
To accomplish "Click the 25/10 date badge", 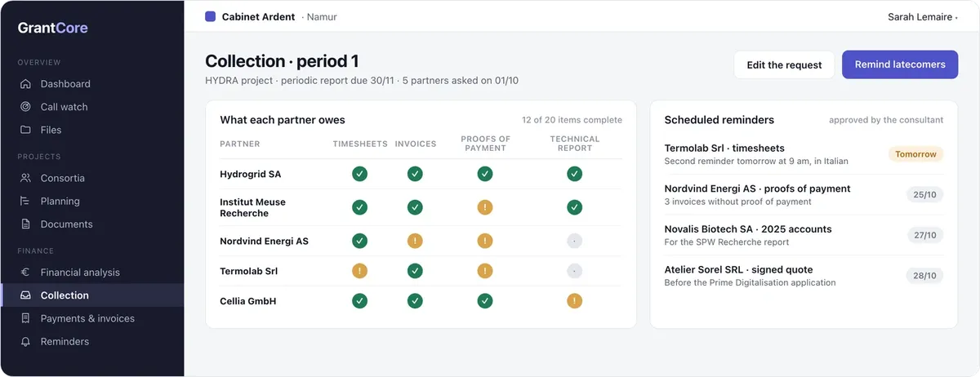I will tap(925, 194).
